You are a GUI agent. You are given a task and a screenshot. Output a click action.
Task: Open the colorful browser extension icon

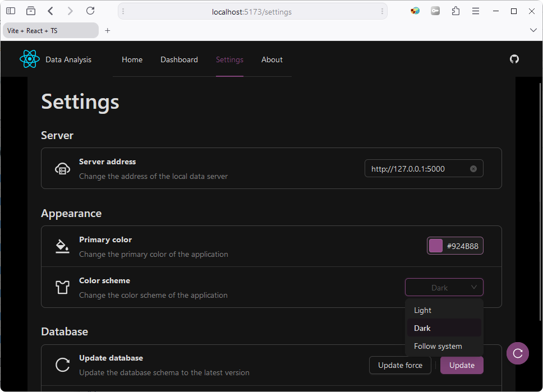415,11
